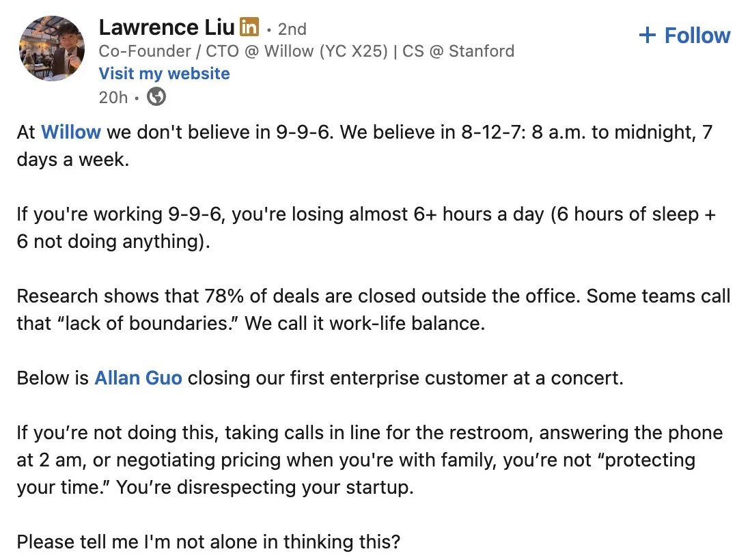Click the "Please tell me I'm not alone" line
This screenshot has width=750, height=560.
click(x=208, y=542)
